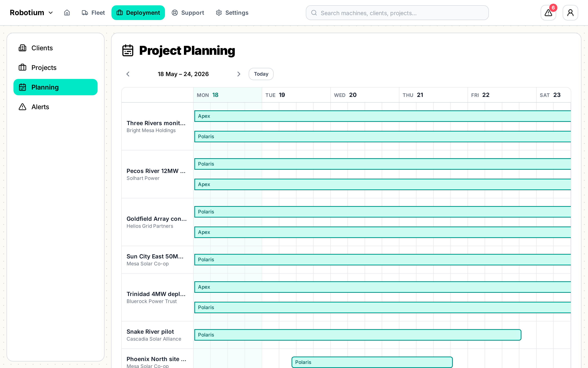Click the Polaris bar in Sun City East row
588x368 pixels.
(x=383, y=260)
